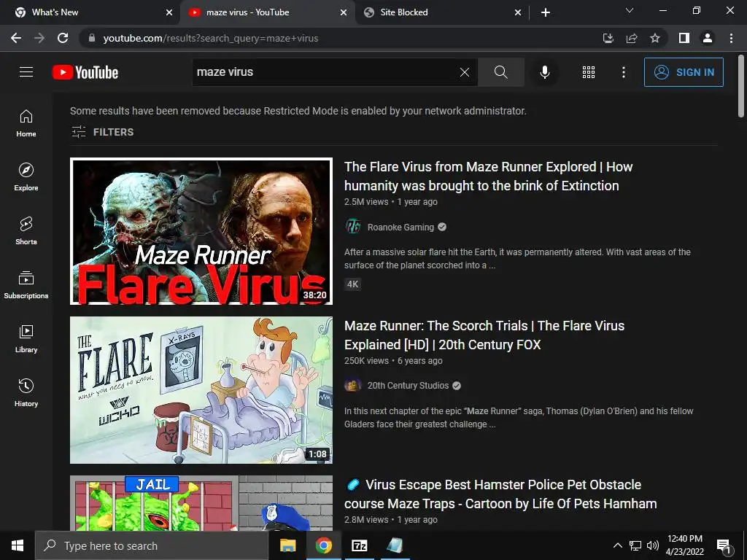This screenshot has height=560, width=747.
Task: Visit the 20th Century Studios channel name
Action: (x=408, y=386)
